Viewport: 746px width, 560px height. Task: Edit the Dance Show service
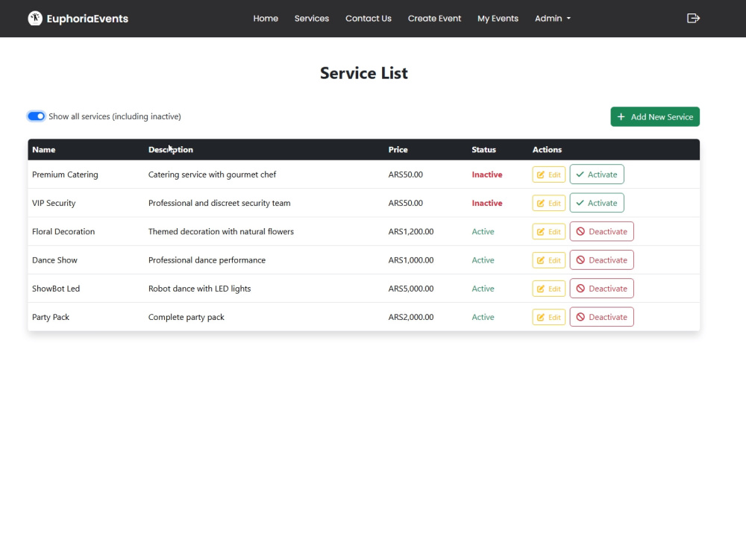pyautogui.click(x=548, y=260)
